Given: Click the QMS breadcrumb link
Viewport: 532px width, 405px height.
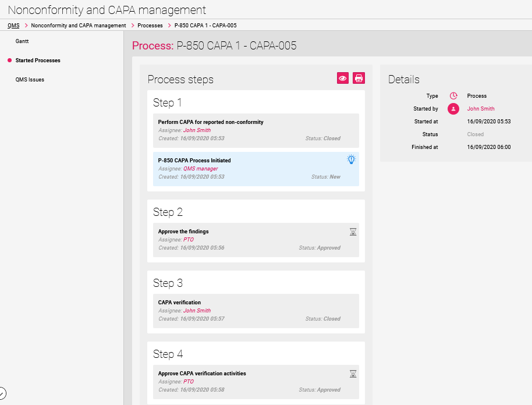Looking at the screenshot, I should pos(13,26).
